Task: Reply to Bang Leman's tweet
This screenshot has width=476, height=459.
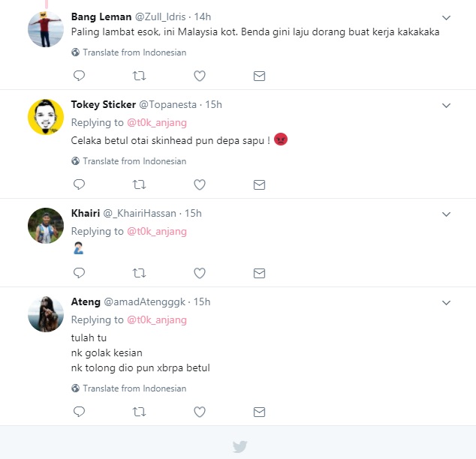Action: (79, 76)
